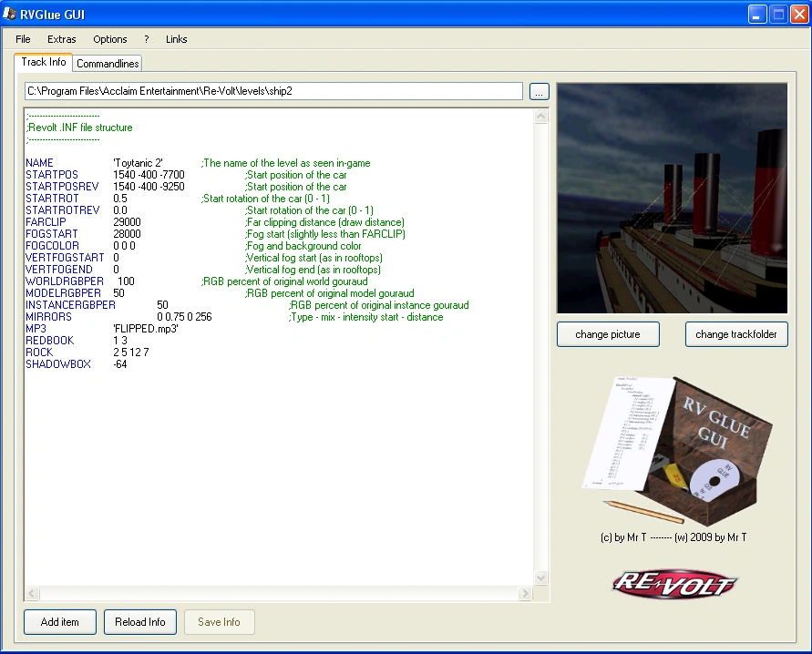Open the ? help menu
This screenshot has height=654, width=812.
pyautogui.click(x=147, y=39)
